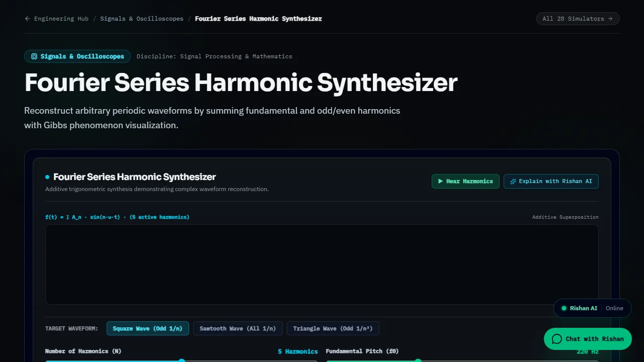Click the current breadcrumb 'Fourier Series Harmonic Synthesizer'

(259, 19)
